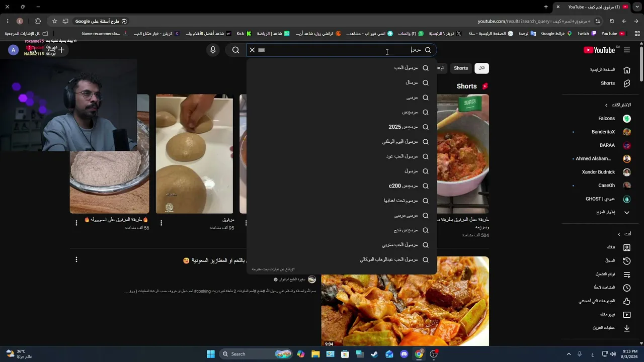This screenshot has width=644, height=362.
Task: Show hidden system tray icons
Action: [569, 354]
